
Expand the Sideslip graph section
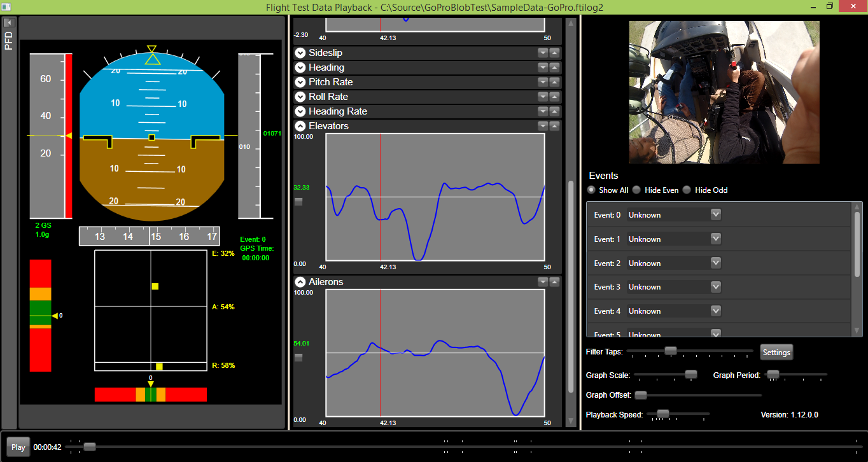pyautogui.click(x=300, y=53)
